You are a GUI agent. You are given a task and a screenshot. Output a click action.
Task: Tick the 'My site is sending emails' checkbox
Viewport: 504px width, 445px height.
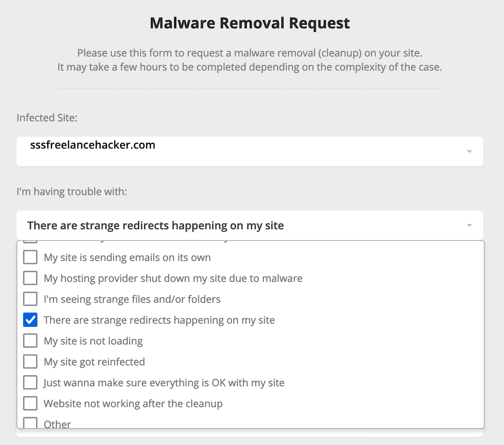click(x=30, y=257)
